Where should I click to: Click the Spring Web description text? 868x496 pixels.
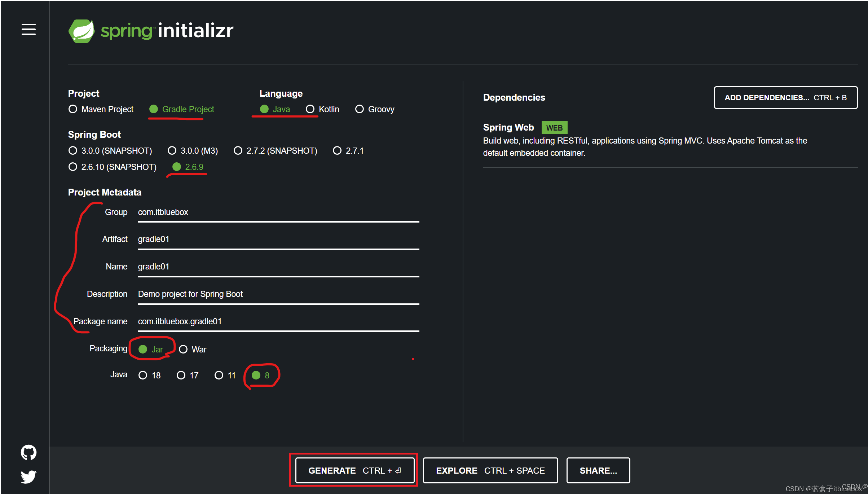coord(645,147)
